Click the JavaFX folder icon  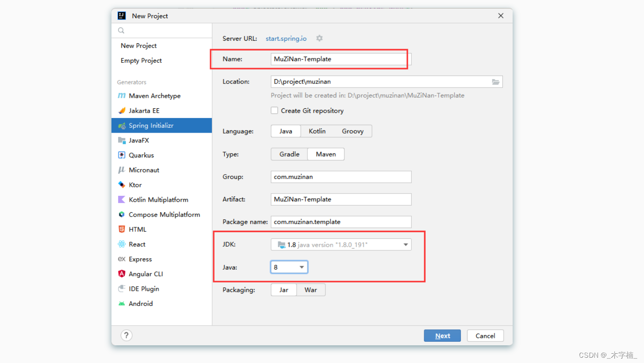122,140
